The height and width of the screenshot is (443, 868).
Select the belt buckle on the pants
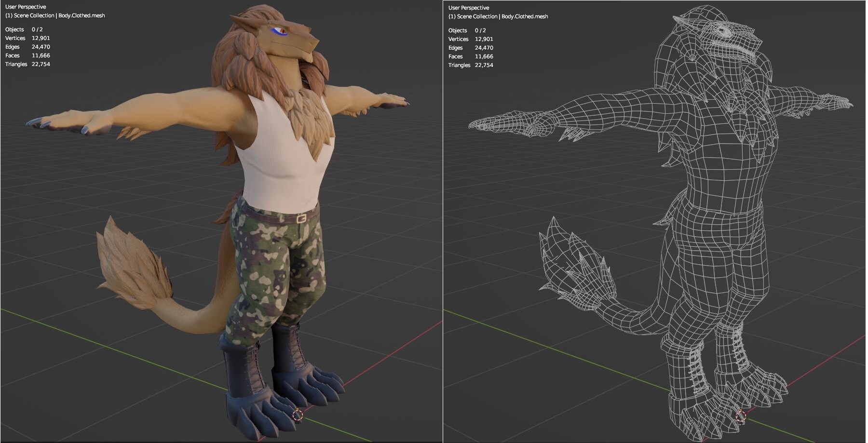301,218
